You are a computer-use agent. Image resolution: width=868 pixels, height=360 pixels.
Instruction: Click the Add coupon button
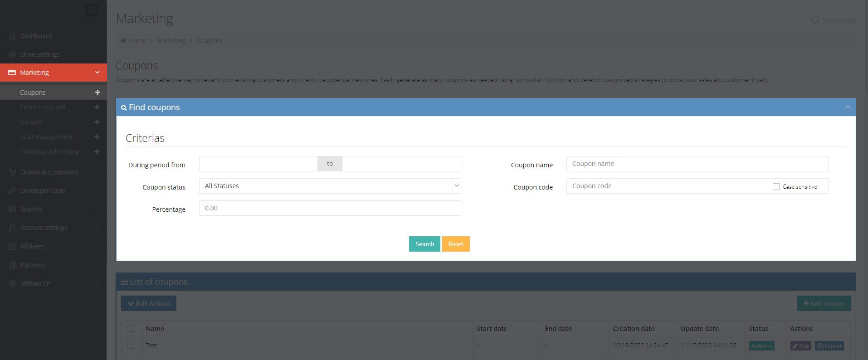pos(824,303)
